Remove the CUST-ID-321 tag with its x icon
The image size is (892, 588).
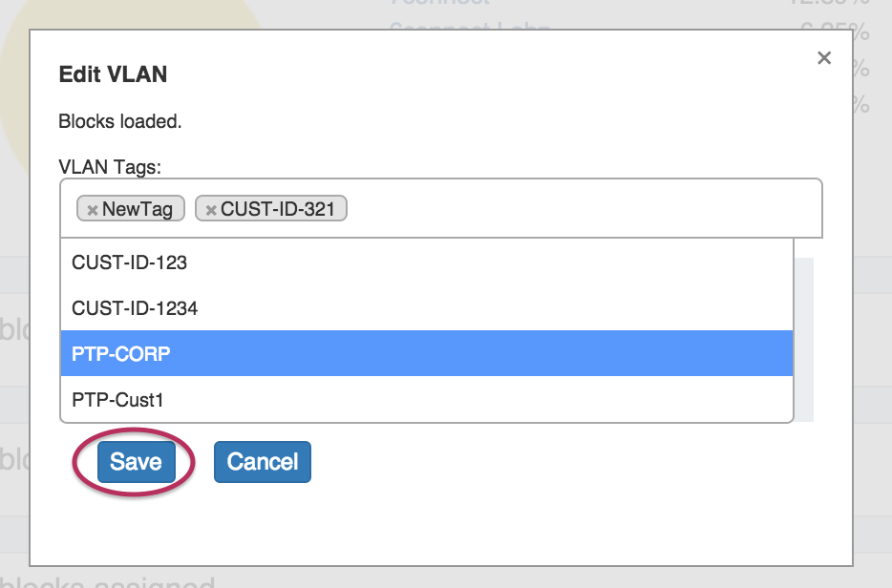point(211,210)
